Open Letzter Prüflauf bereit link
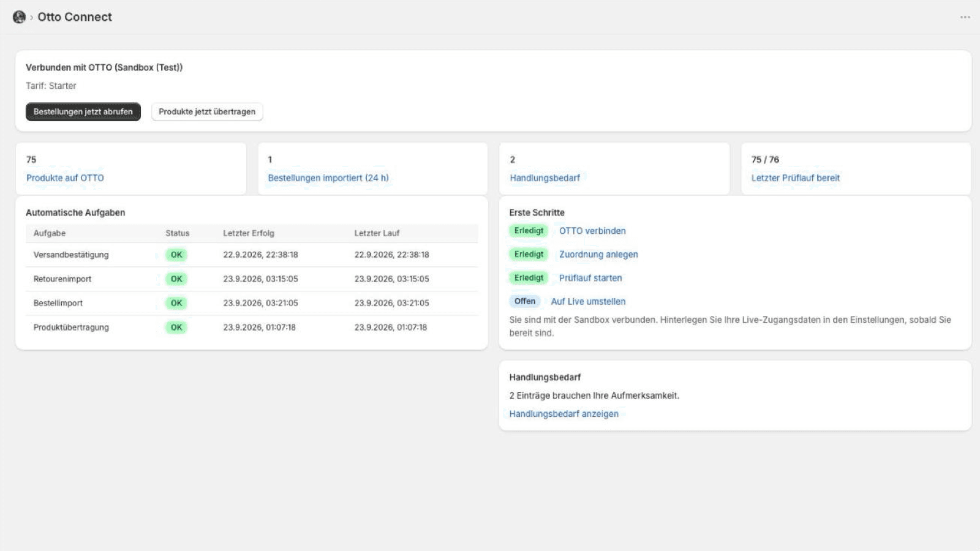Image resolution: width=980 pixels, height=551 pixels. click(x=796, y=178)
